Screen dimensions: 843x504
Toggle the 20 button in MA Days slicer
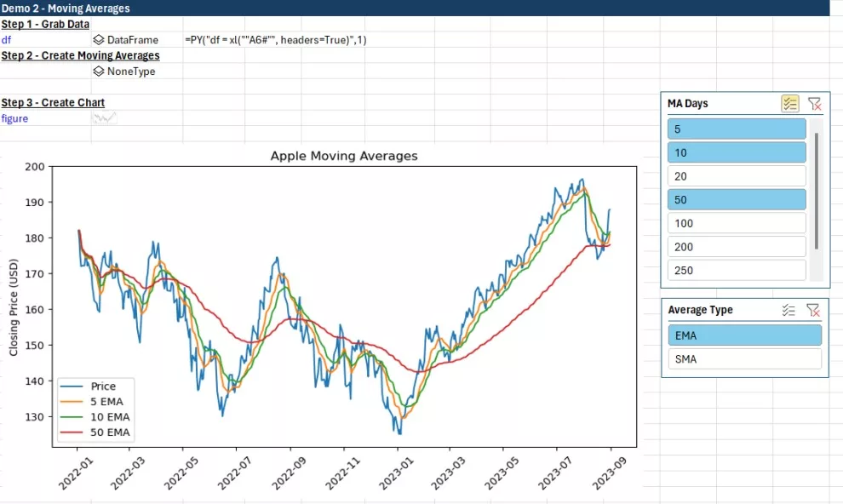(x=737, y=175)
